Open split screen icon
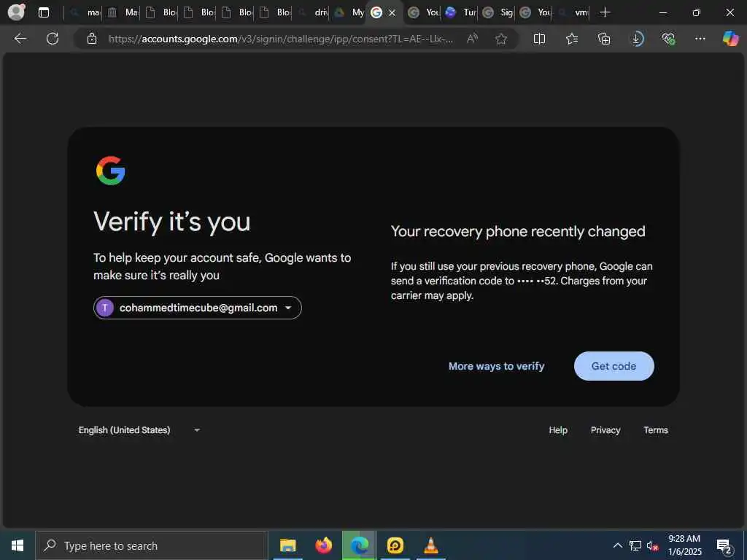Screen dimensions: 747x560 (539, 39)
